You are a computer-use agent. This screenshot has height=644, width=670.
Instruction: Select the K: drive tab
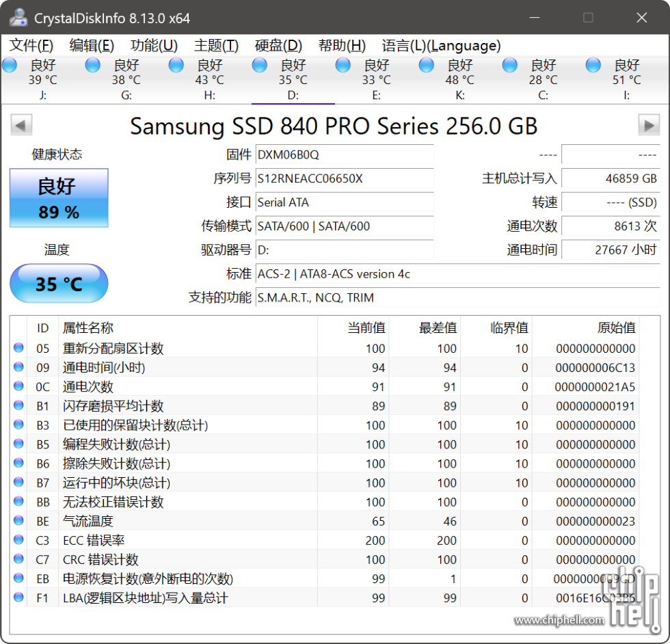[459, 79]
